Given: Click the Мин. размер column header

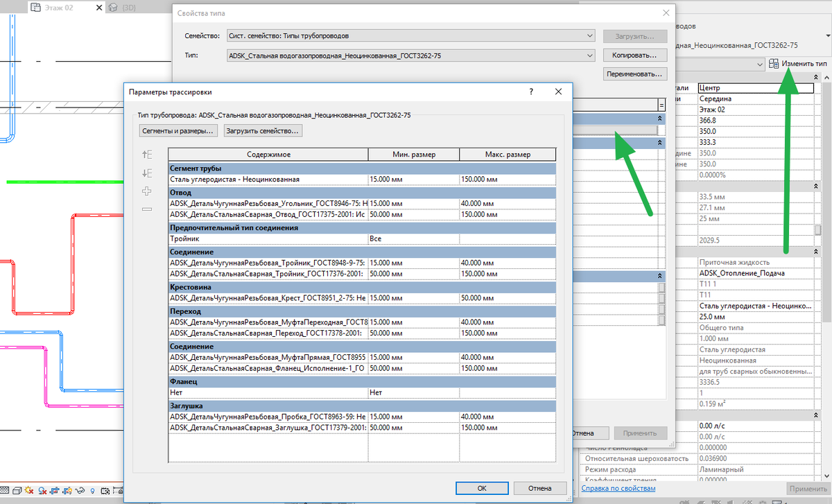Looking at the screenshot, I should coord(413,155).
